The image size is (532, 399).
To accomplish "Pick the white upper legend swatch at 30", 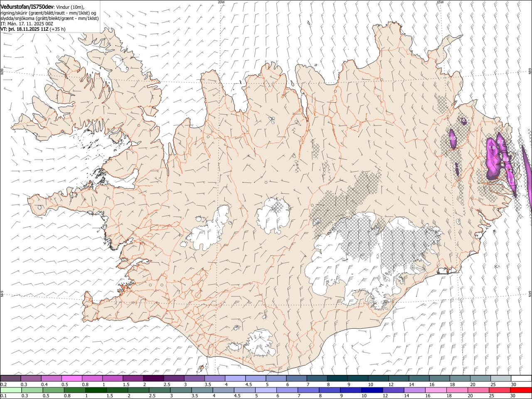I will point(521,379).
